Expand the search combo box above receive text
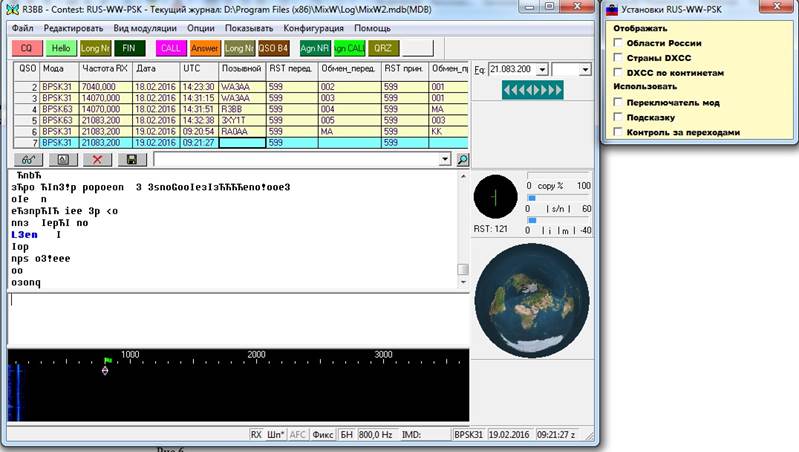Image resolution: width=799 pixels, height=452 pixels. point(445,159)
